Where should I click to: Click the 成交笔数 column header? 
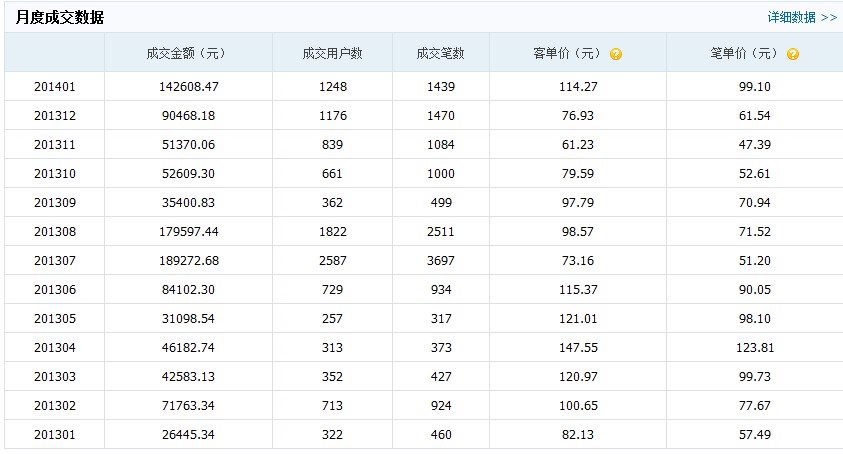pyautogui.click(x=440, y=54)
